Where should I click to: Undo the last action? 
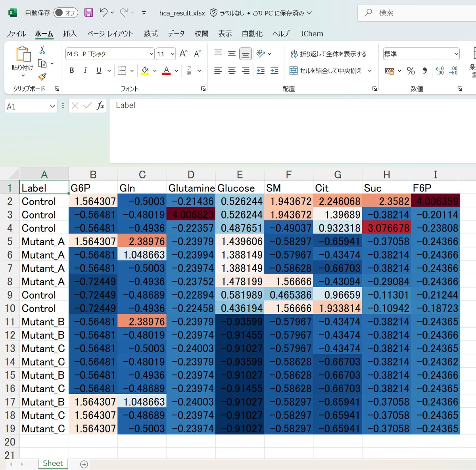104,12
